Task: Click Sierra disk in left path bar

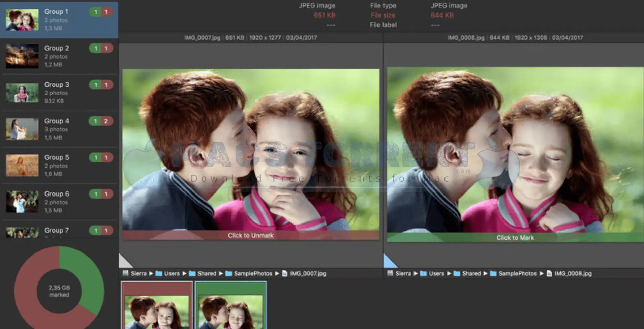Action: 134,273
